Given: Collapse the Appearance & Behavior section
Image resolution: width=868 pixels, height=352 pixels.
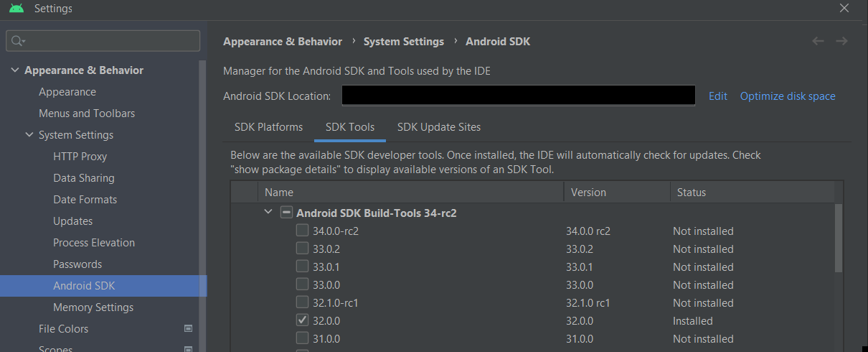Looking at the screenshot, I should pos(15,70).
